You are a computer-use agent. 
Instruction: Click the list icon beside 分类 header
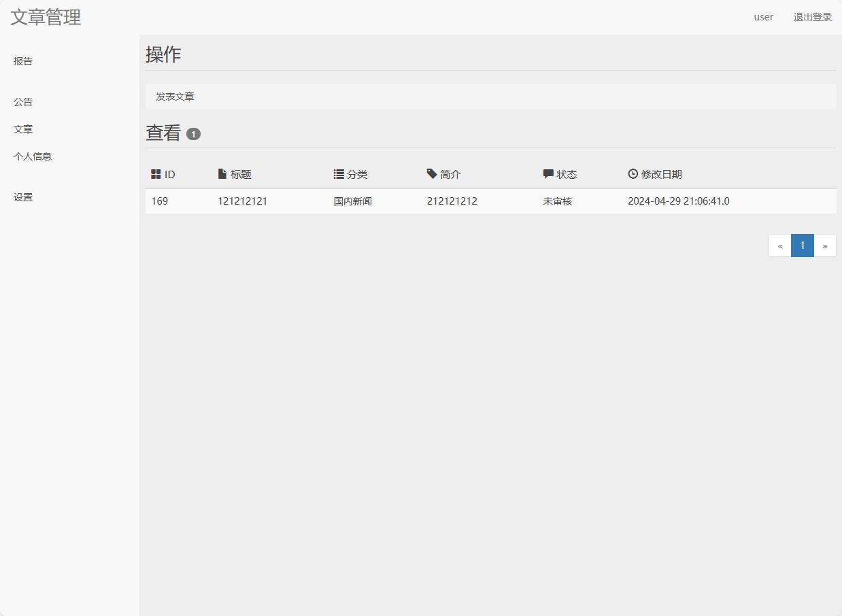point(339,173)
